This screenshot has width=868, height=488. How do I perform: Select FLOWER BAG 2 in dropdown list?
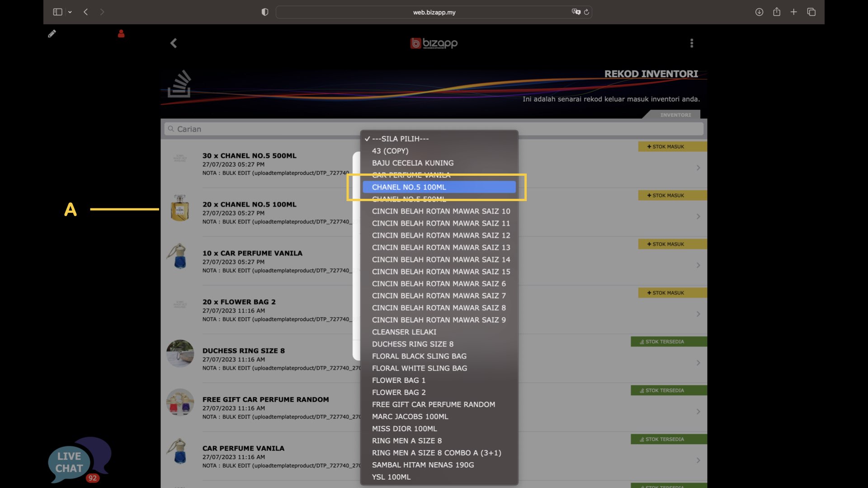click(439, 393)
